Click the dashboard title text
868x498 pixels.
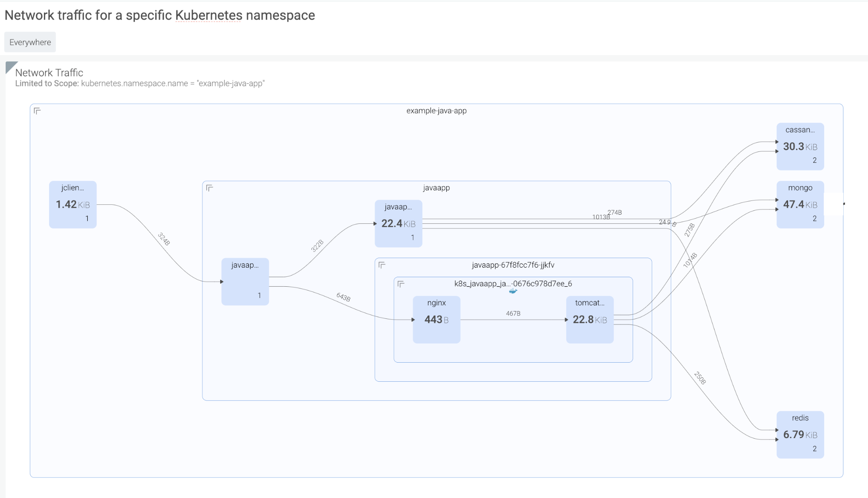pos(159,15)
